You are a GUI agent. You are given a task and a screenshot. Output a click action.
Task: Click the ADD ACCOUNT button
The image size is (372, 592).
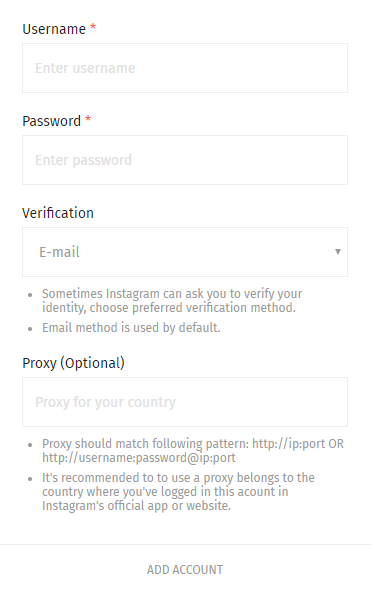[185, 570]
